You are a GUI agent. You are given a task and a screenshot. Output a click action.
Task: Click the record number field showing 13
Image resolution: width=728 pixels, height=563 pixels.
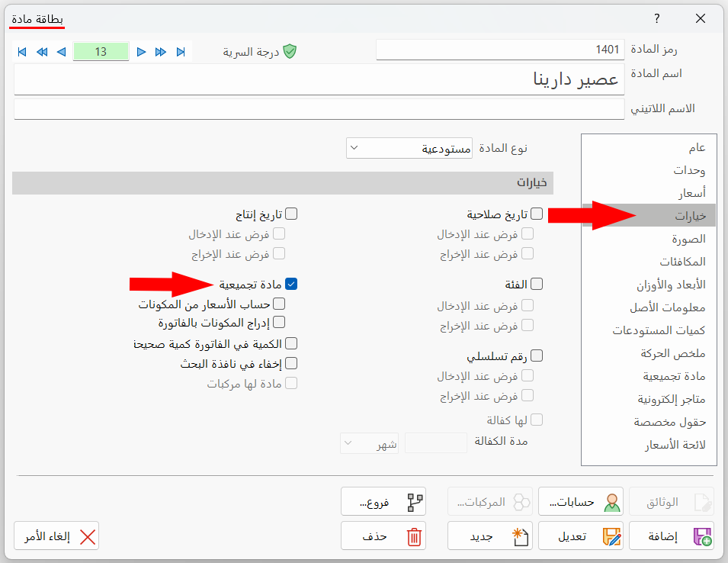pyautogui.click(x=101, y=52)
